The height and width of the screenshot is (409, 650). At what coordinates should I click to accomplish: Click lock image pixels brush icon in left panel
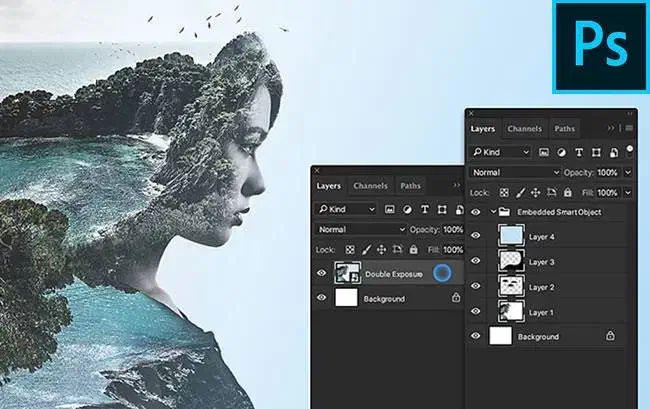point(367,249)
